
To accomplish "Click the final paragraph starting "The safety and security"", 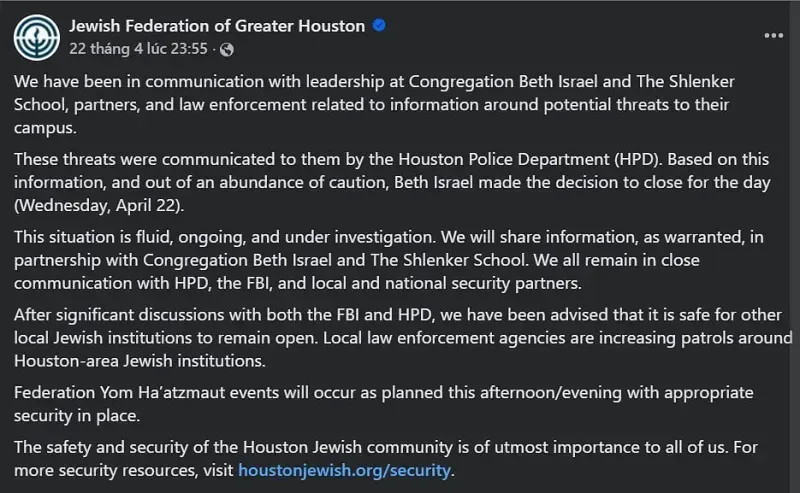I will coord(380,460).
